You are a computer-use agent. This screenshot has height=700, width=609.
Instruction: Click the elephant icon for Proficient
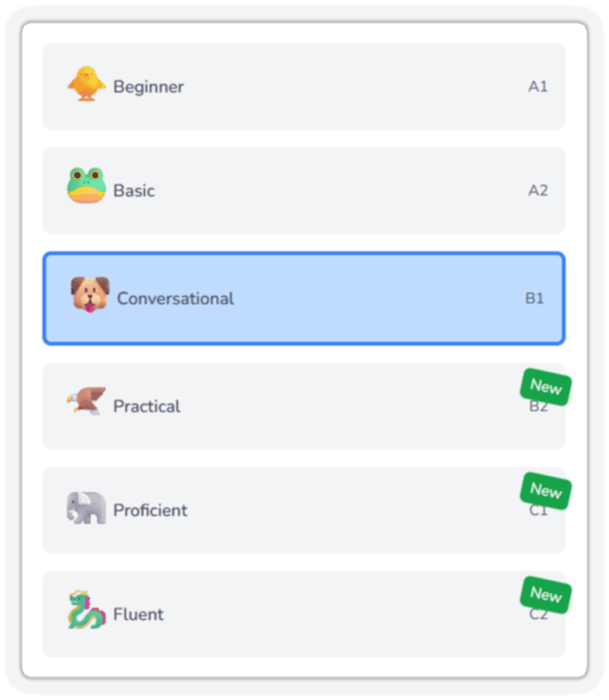pyautogui.click(x=87, y=508)
